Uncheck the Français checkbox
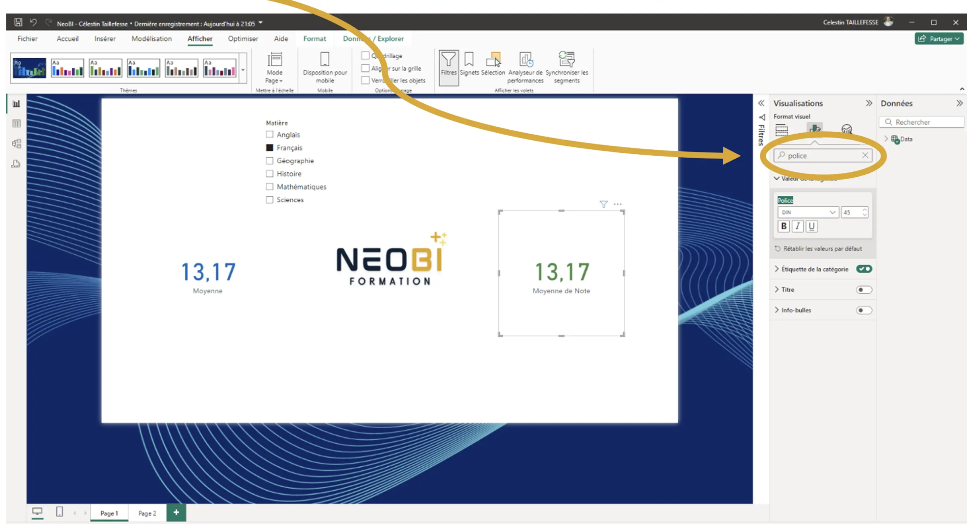Viewport: 980px width, 524px height. point(269,147)
